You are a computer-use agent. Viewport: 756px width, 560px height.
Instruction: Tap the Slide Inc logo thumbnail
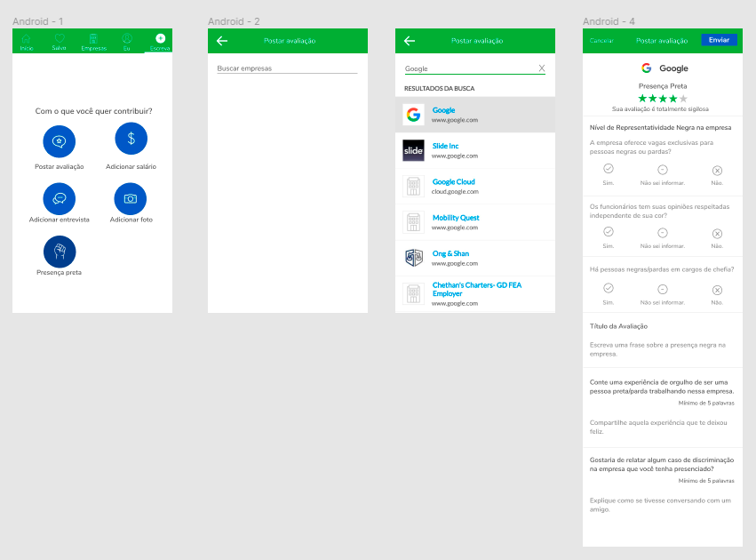[x=413, y=150]
